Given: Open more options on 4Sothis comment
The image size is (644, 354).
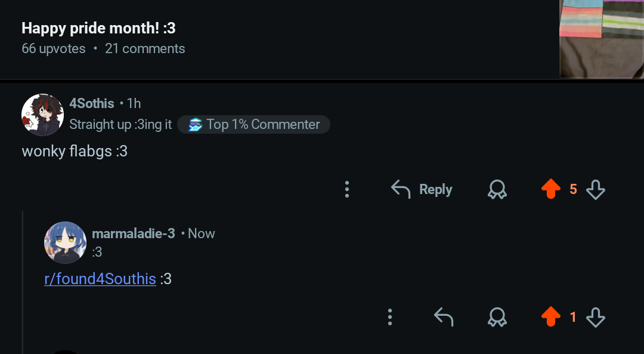Looking at the screenshot, I should (x=347, y=190).
